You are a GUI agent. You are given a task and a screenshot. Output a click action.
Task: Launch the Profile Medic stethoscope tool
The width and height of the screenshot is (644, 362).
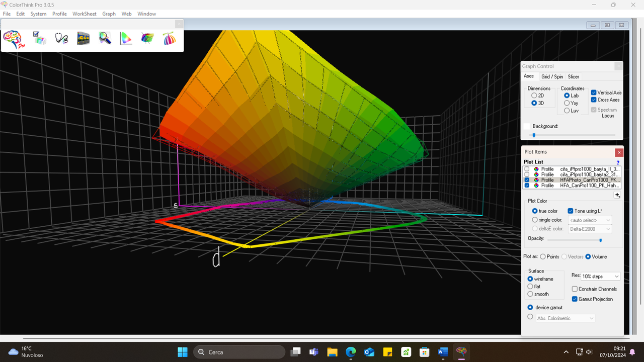coord(61,38)
